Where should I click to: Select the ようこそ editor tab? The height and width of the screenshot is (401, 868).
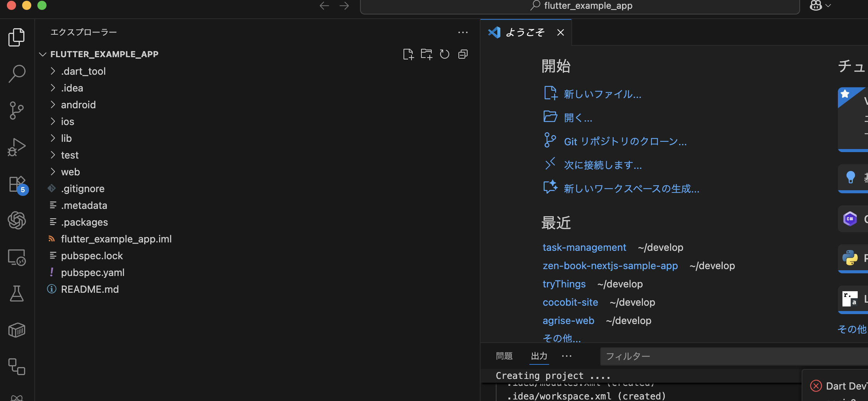tap(525, 32)
